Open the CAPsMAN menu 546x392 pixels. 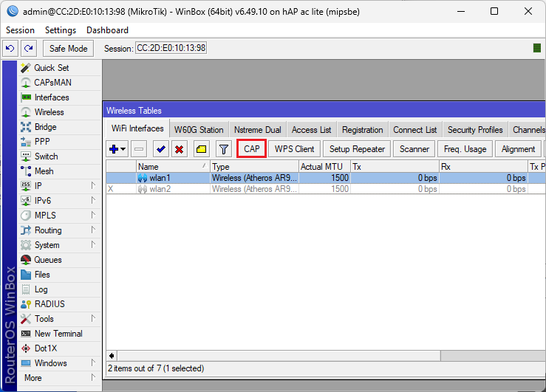pos(59,83)
